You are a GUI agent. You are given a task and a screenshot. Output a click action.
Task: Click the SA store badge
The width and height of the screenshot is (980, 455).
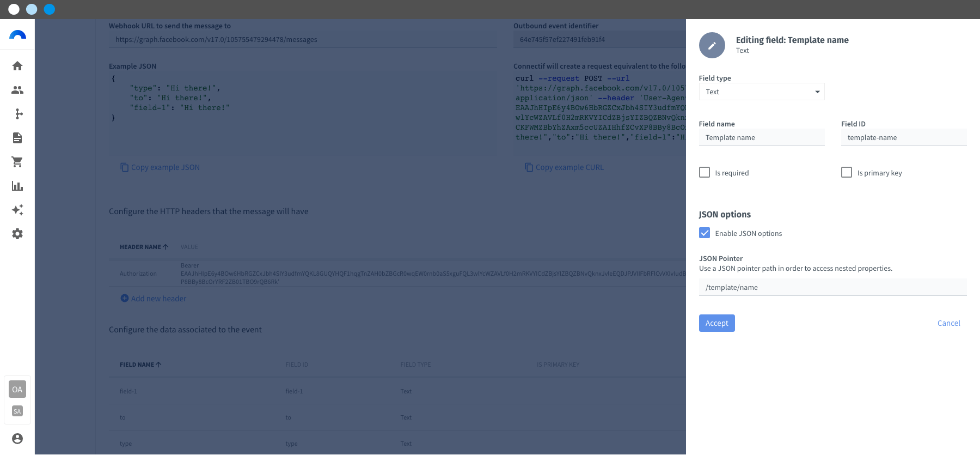click(x=17, y=411)
